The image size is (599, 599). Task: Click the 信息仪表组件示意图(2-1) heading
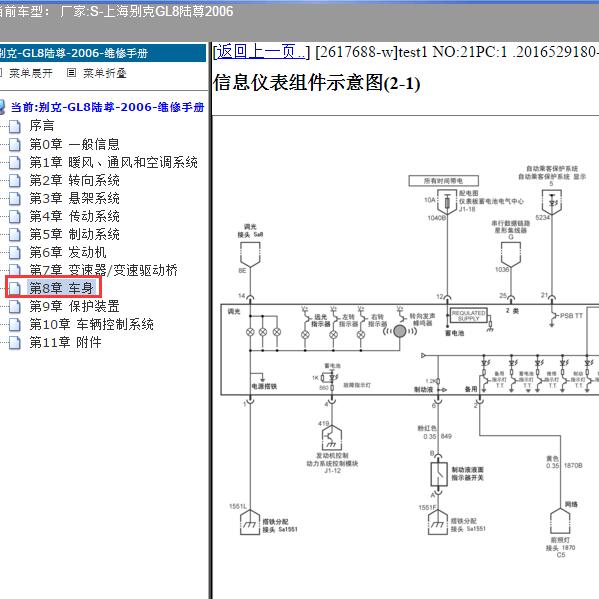pos(317,83)
